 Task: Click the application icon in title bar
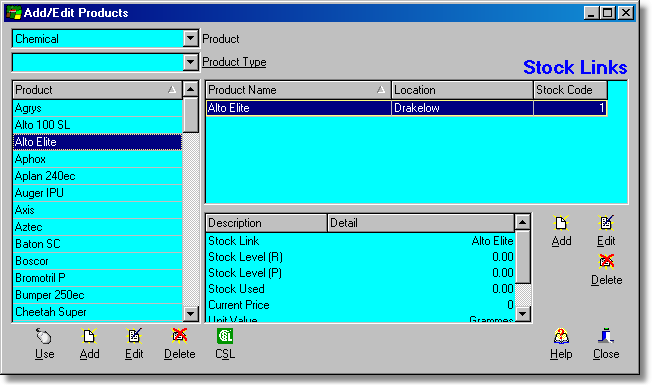[13, 12]
